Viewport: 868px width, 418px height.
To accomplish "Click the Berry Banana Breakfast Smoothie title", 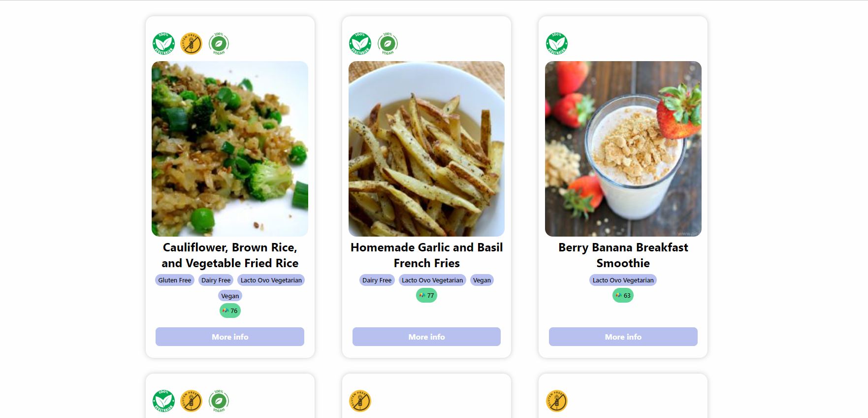I will tap(623, 255).
